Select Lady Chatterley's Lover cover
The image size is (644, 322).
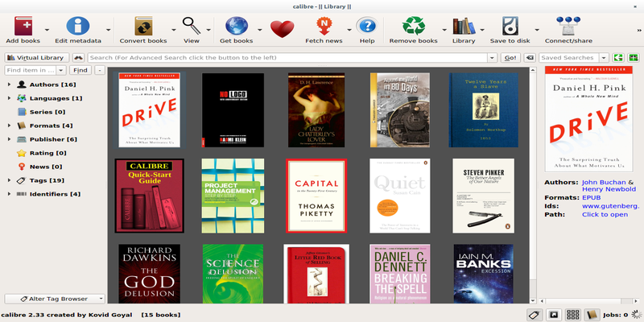(x=316, y=110)
